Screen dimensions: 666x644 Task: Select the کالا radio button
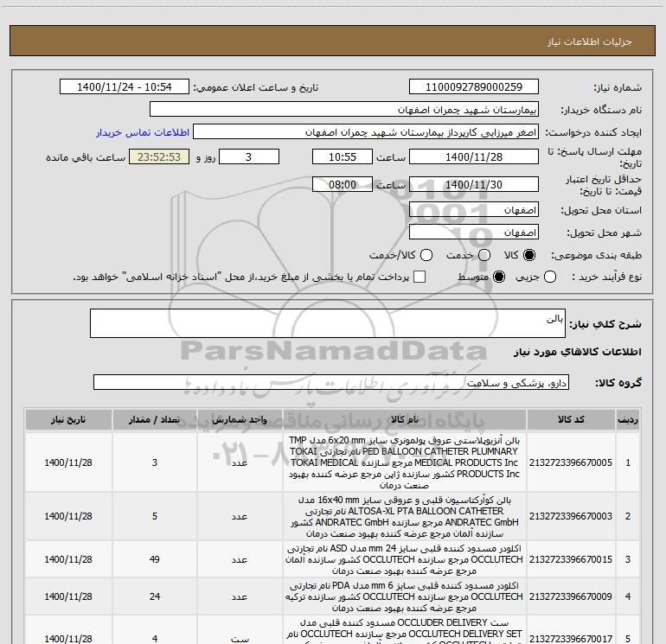click(x=529, y=255)
